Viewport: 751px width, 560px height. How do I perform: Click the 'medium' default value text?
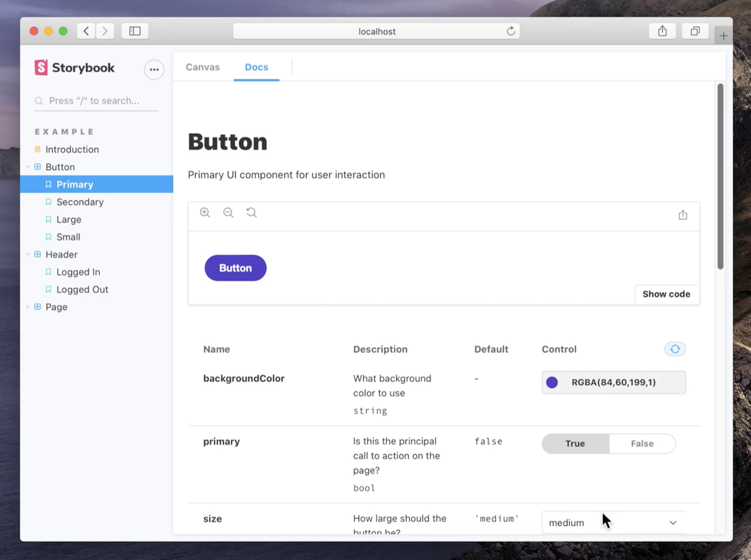click(497, 519)
